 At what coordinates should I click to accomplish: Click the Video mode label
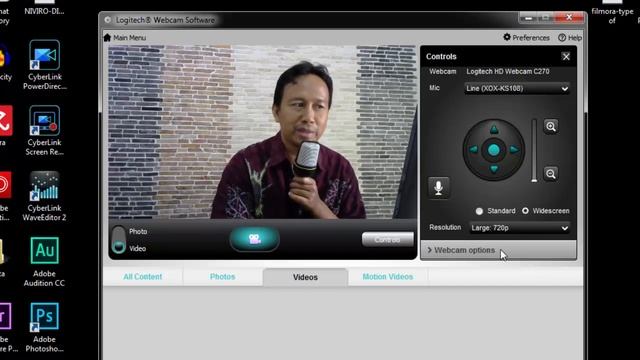pos(138,249)
